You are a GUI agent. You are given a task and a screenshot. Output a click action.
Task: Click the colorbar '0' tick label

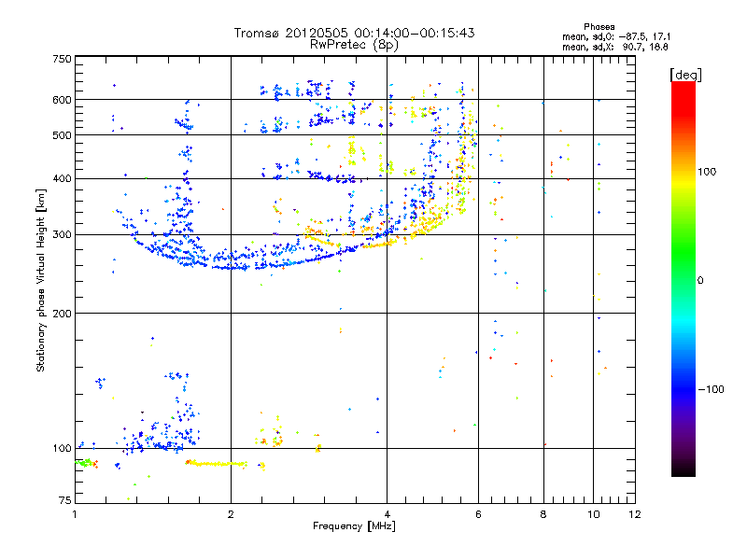click(700, 281)
